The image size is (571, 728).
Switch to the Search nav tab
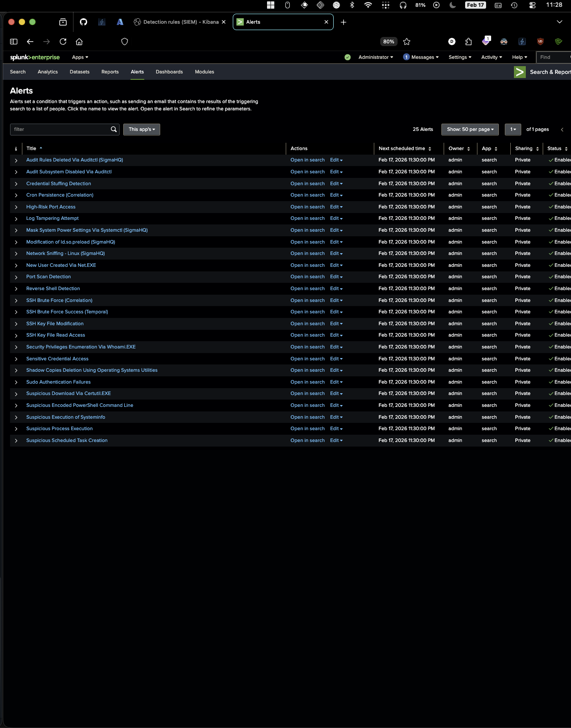18,72
